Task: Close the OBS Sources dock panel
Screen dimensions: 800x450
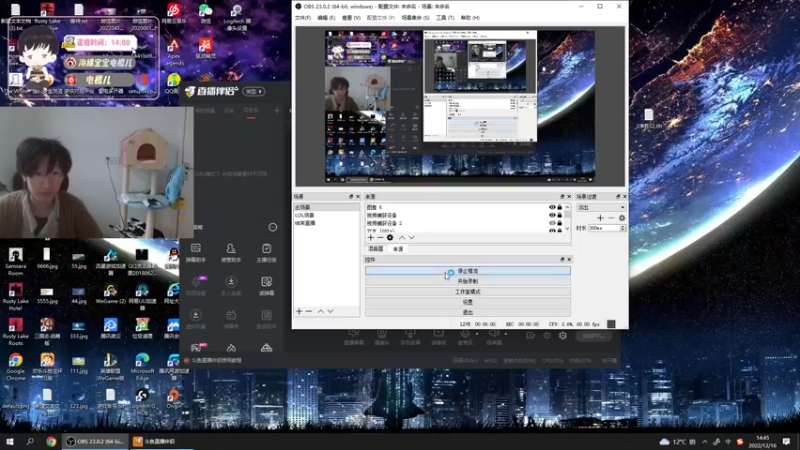Action: [x=569, y=196]
